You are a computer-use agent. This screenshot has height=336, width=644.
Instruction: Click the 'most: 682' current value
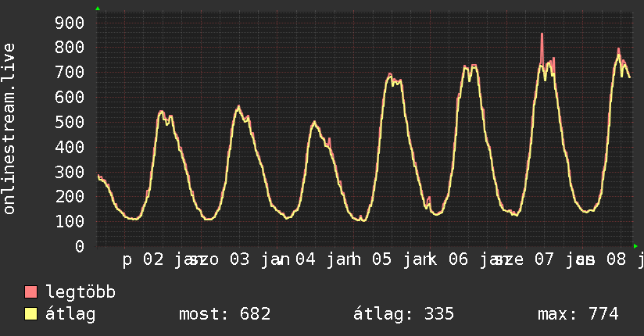pos(224,314)
